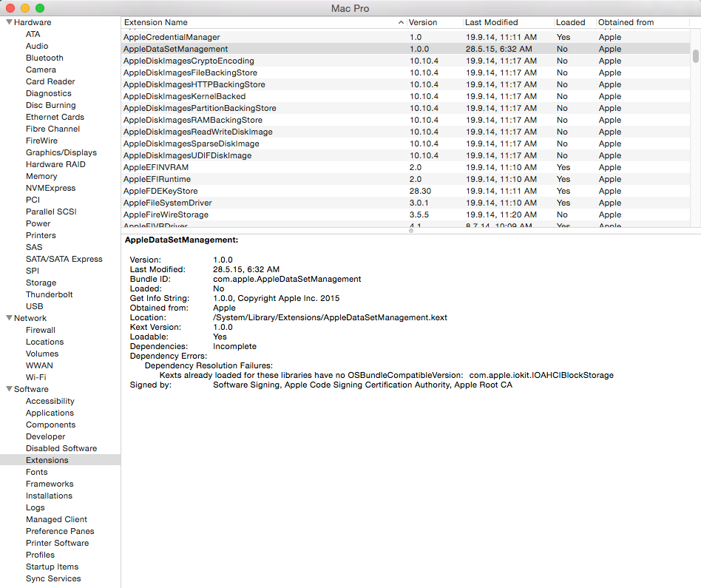
Task: Click the split pane divider handle
Action: point(411,231)
